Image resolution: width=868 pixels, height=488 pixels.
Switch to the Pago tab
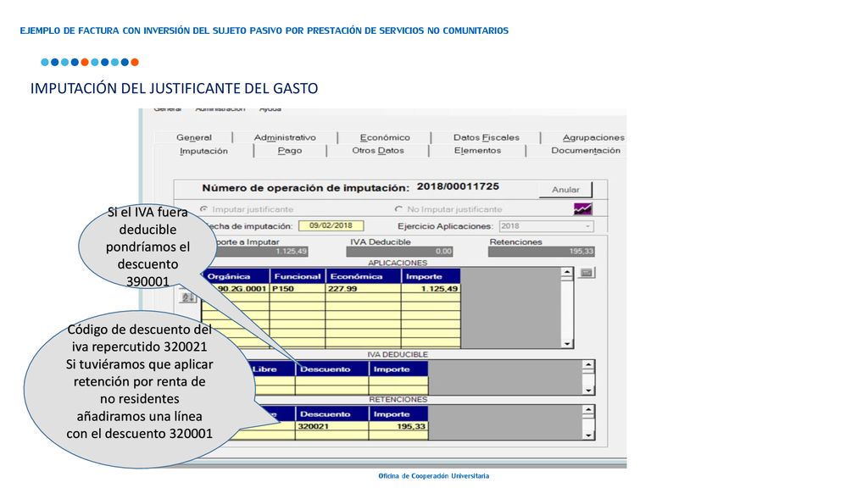click(x=290, y=151)
